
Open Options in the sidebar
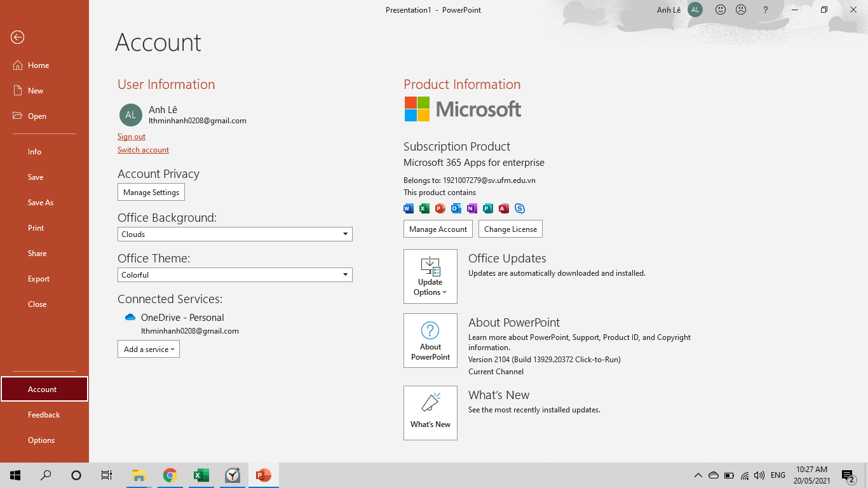tap(44, 440)
